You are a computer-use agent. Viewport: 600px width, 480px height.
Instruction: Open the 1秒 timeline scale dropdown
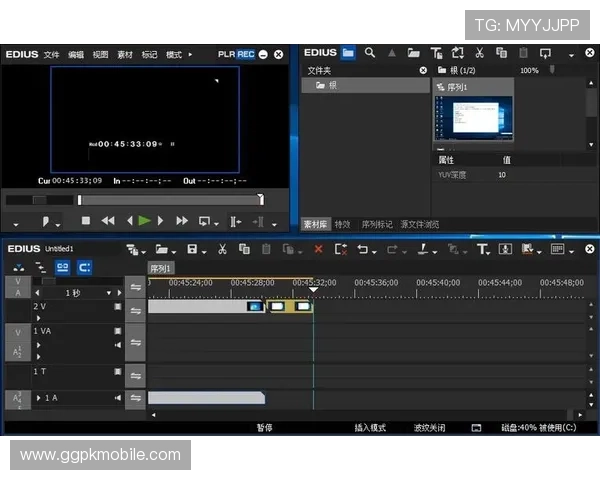(x=107, y=293)
